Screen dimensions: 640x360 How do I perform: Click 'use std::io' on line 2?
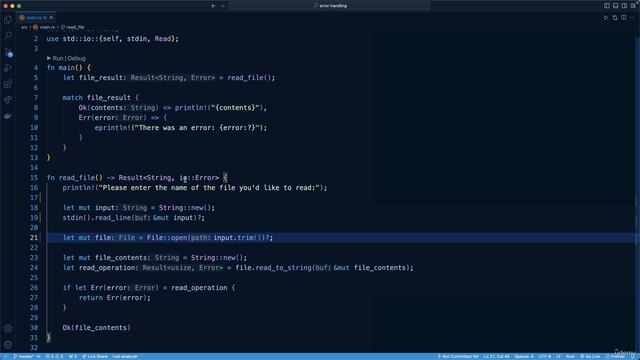pyautogui.click(x=70, y=39)
